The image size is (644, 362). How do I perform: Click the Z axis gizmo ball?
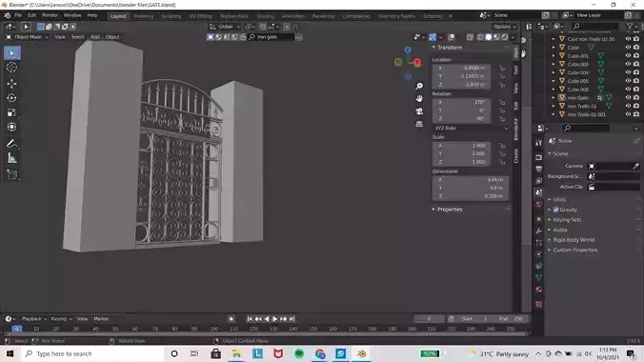[x=408, y=50]
